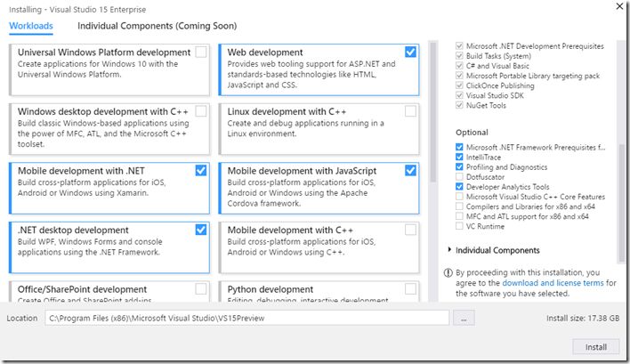
Task: Enable the VC Runtime option
Action: (459, 226)
